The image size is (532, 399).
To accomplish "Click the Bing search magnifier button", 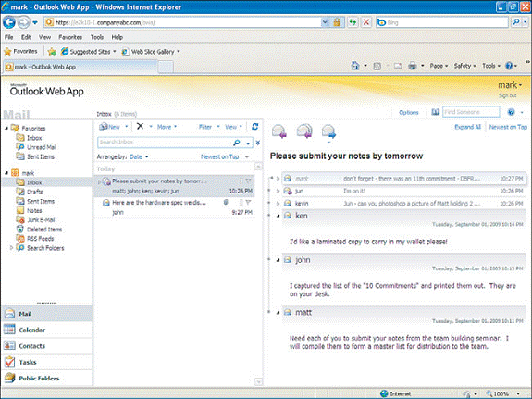I will [x=515, y=22].
